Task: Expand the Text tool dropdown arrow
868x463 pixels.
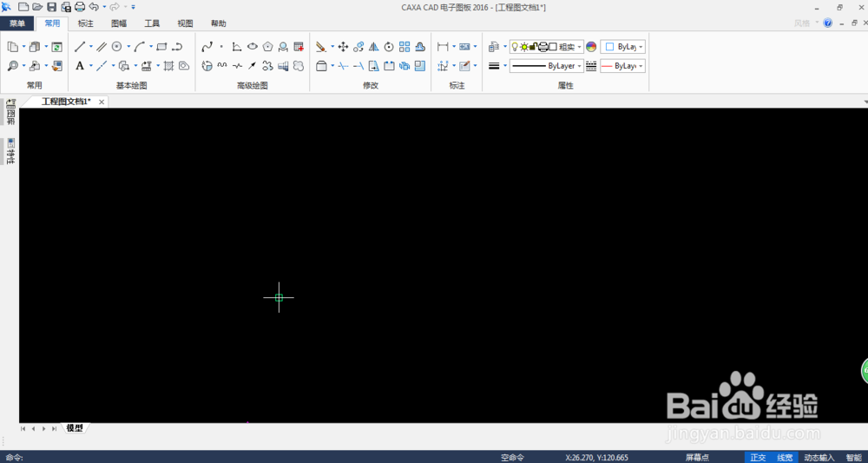Action: click(x=91, y=66)
